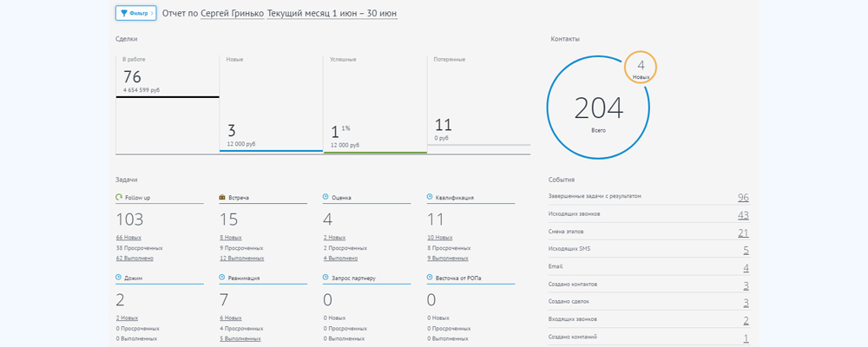This screenshot has width=868, height=347.
Task: Click the clock icon beside Квалификация
Action: [x=430, y=198]
